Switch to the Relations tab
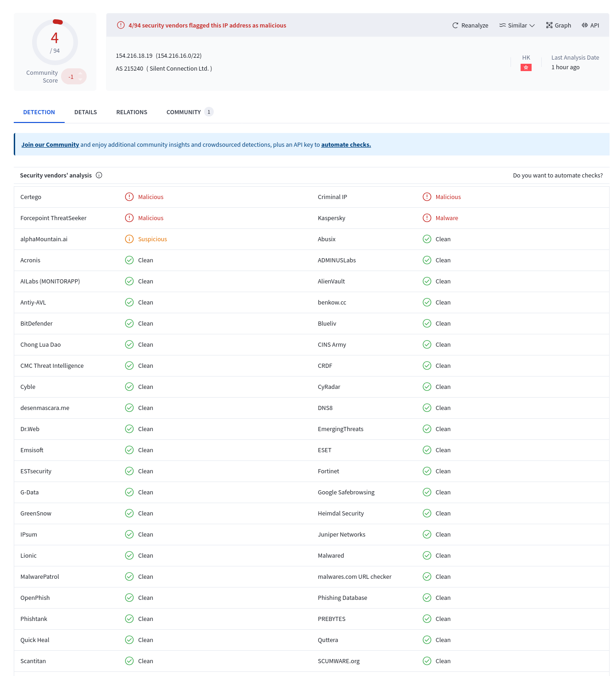 tap(132, 112)
